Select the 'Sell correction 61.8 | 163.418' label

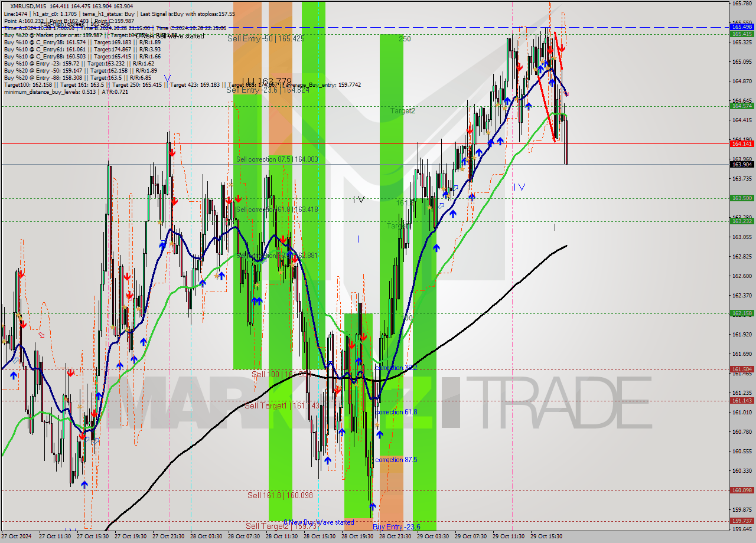coord(277,210)
